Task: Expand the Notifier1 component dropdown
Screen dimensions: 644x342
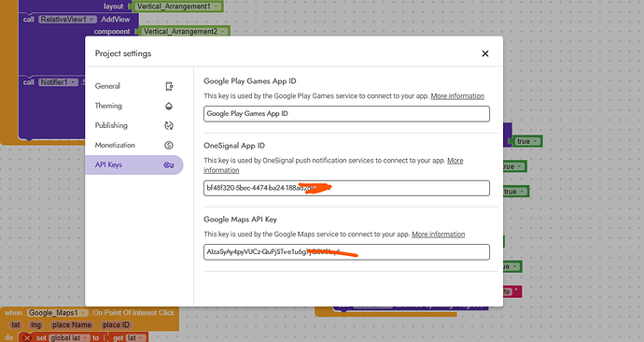Action: tap(73, 82)
